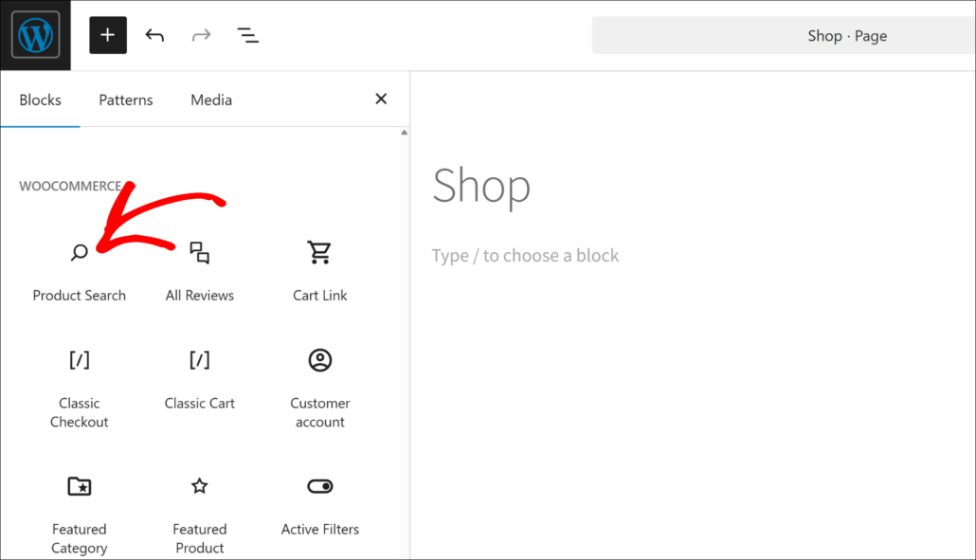Open the Media tab
Viewport: 976px width, 560px height.
(210, 99)
